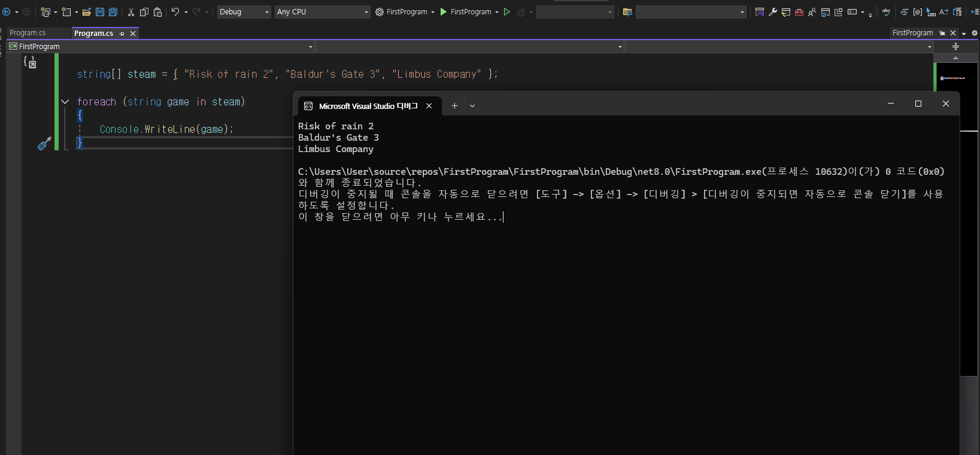Open the tab list dropdown arrow near gear
Image resolution: width=980 pixels, height=455 pixels.
[964, 33]
